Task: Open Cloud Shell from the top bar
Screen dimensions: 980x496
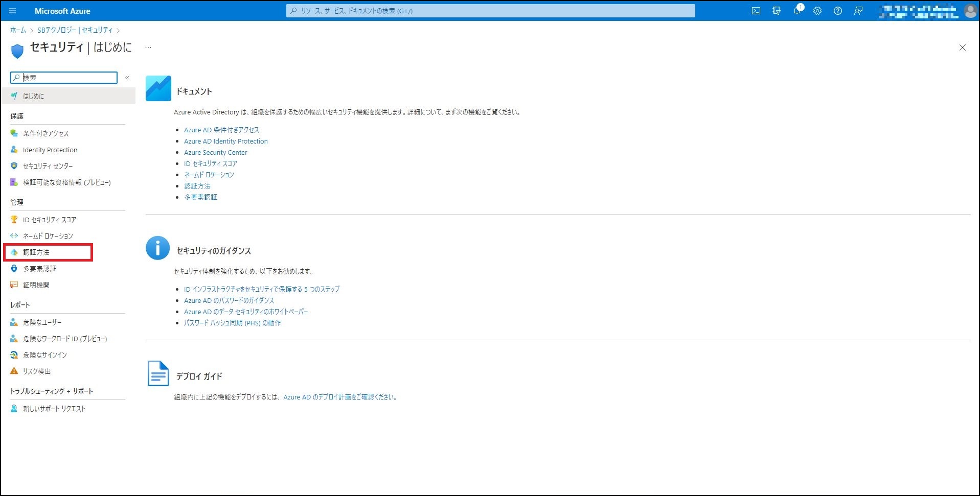Action: tap(756, 11)
